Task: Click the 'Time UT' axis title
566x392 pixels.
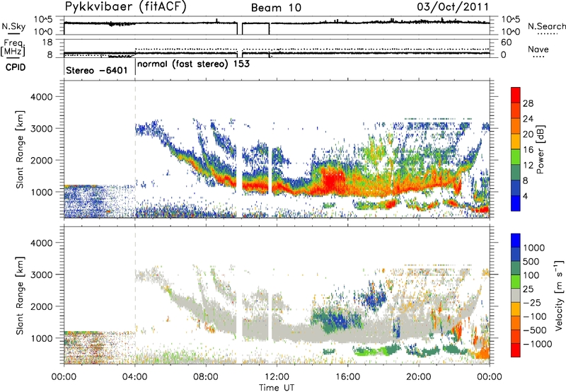Action: [277, 388]
